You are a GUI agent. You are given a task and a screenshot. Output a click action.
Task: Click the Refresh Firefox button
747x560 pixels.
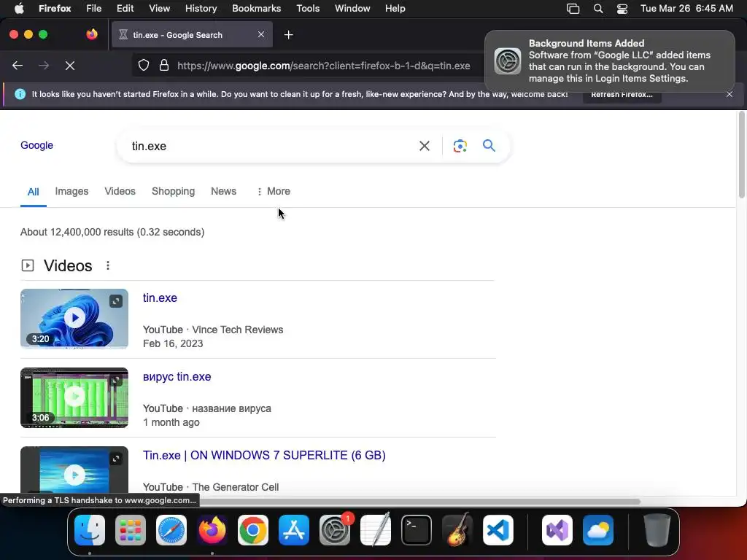(x=622, y=94)
